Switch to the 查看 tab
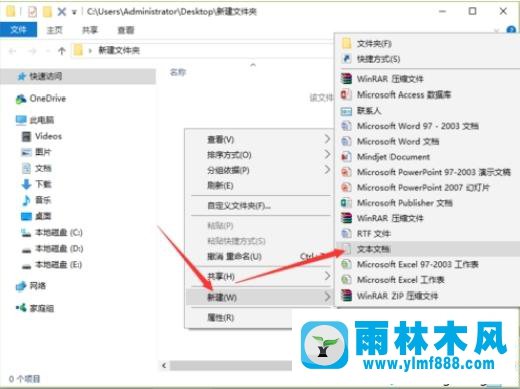 (126, 30)
